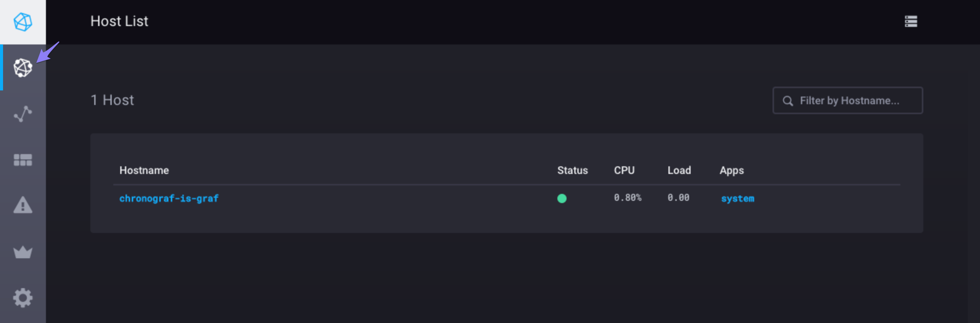Open Alerting via the warning triangle icon

click(x=23, y=205)
